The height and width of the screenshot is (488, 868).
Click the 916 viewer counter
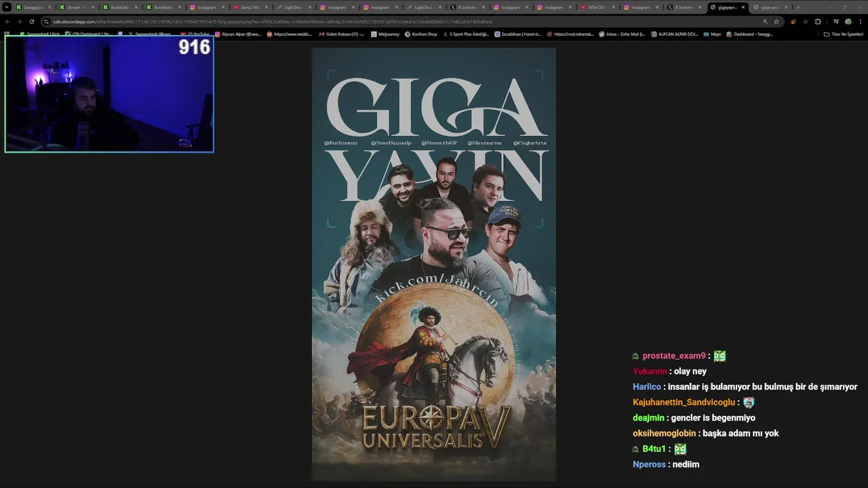[x=194, y=47]
